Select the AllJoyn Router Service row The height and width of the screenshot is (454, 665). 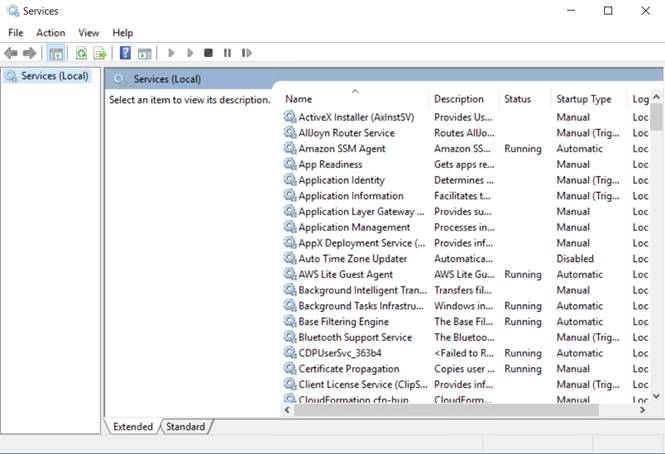coord(466,133)
